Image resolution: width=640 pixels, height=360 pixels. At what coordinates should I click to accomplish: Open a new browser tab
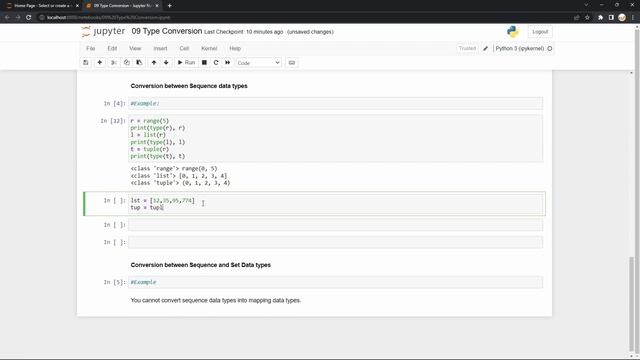169,6
